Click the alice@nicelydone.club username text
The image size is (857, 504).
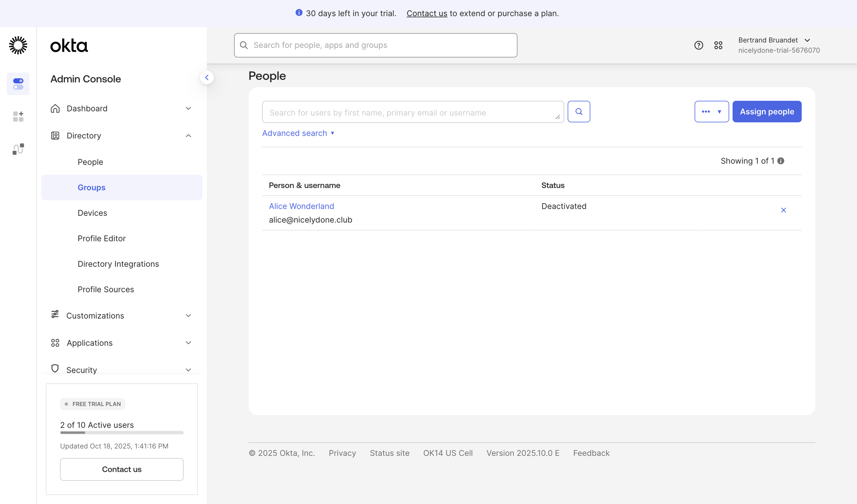pos(310,220)
